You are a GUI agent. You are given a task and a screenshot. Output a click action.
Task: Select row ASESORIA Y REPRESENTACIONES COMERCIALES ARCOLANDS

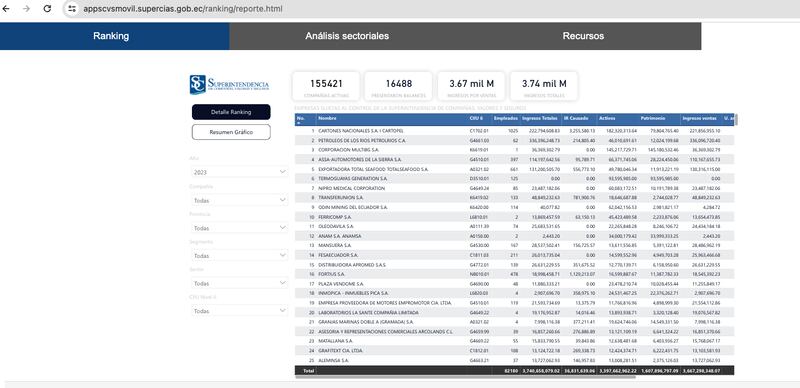[514, 331]
